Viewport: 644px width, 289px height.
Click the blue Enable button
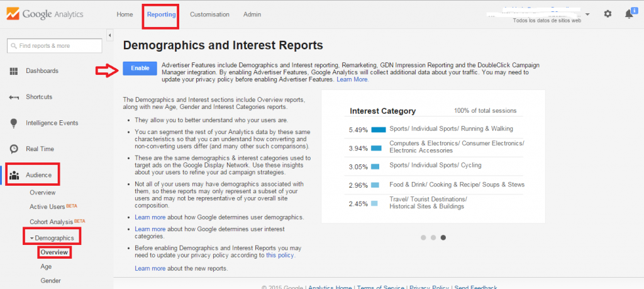(140, 68)
